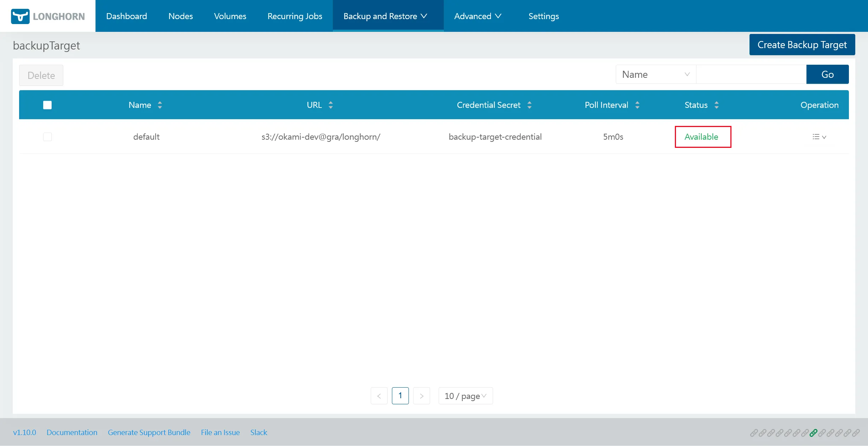Sort table by URL column arrows
This screenshot has width=868, height=446.
tap(331, 105)
